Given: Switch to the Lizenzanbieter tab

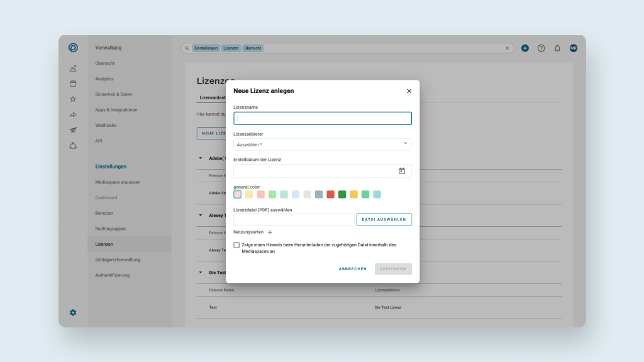Looking at the screenshot, I should (213, 97).
